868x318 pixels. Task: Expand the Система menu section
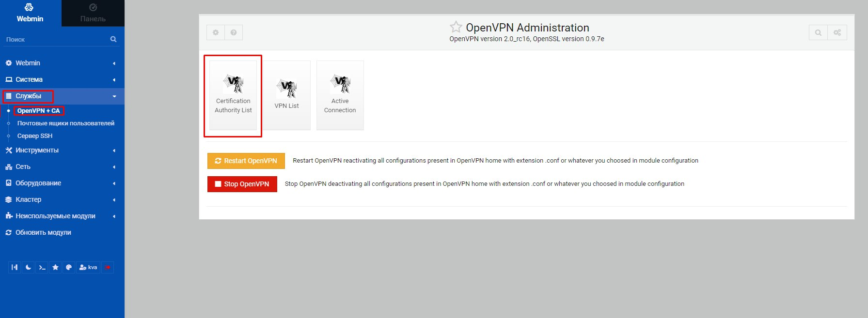click(x=29, y=79)
